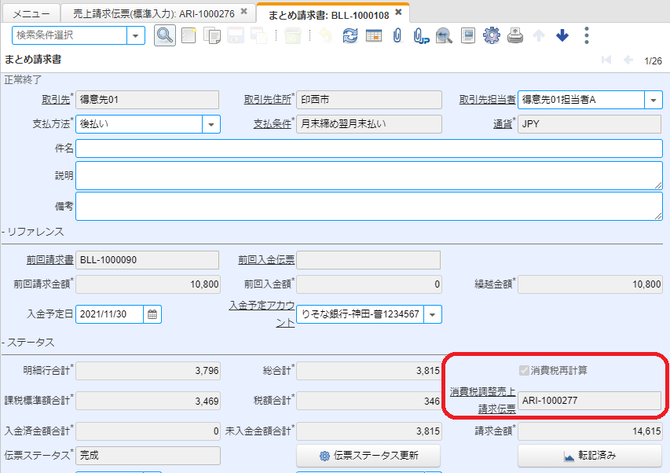
Task: Toggle grid view with table icon
Action: coord(374,35)
